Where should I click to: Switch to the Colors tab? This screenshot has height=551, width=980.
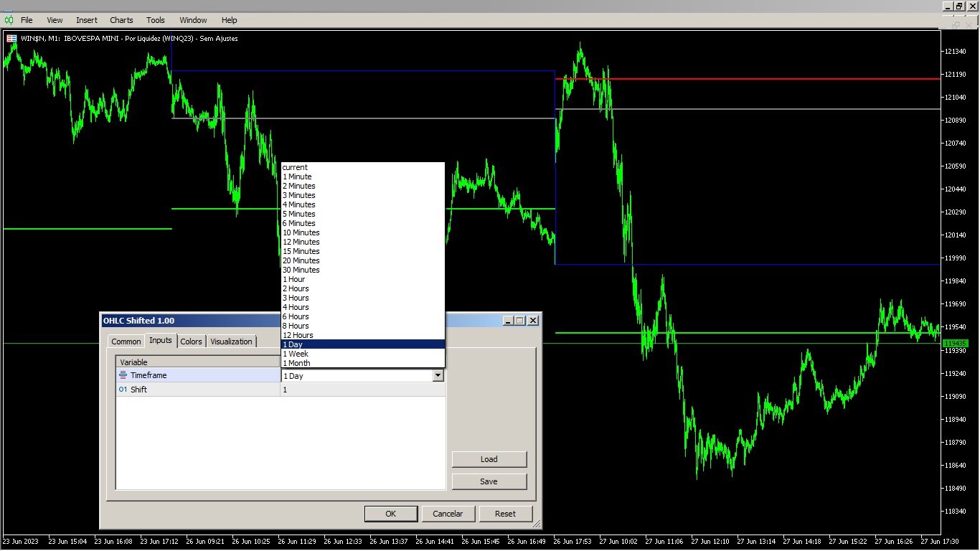[191, 341]
